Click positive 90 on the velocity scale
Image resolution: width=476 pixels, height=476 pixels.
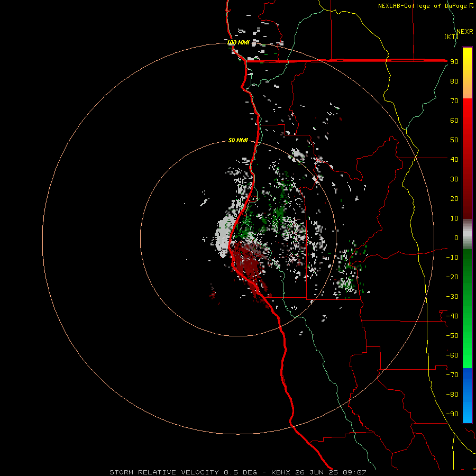click(x=454, y=62)
